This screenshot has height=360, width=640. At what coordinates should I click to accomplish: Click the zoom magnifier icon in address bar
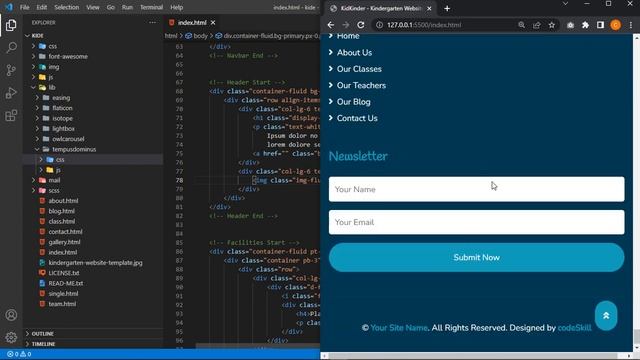tap(521, 25)
